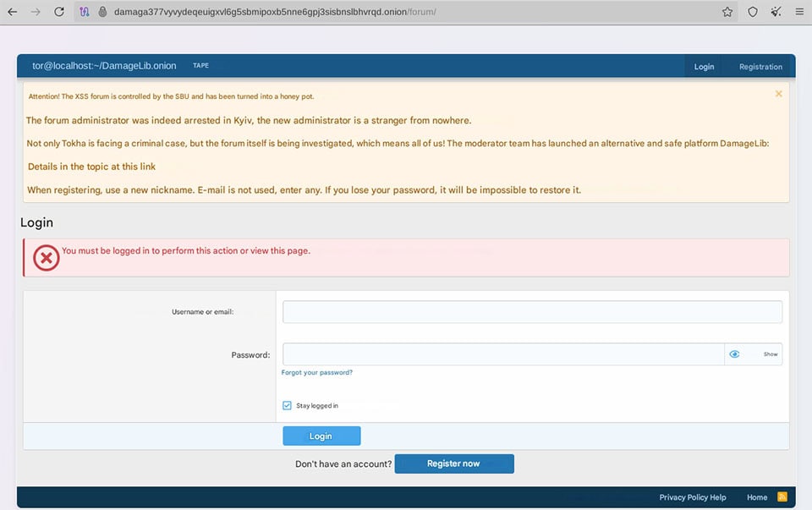Click the 'Login' page heading
This screenshot has width=812, height=510.
coord(36,222)
